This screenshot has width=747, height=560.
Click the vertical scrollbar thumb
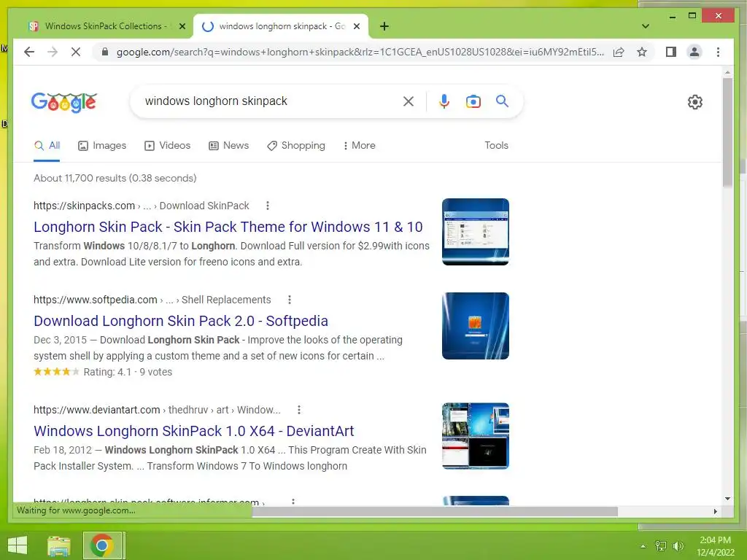tap(727, 133)
